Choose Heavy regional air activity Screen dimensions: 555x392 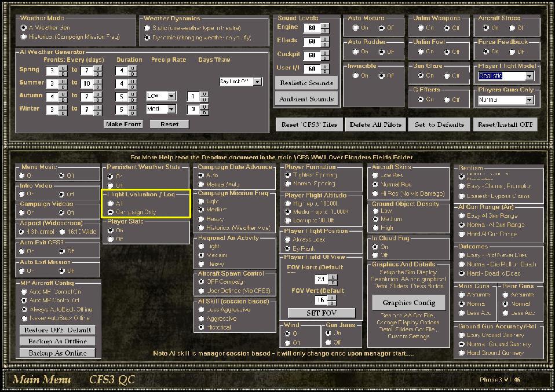pyautogui.click(x=202, y=264)
